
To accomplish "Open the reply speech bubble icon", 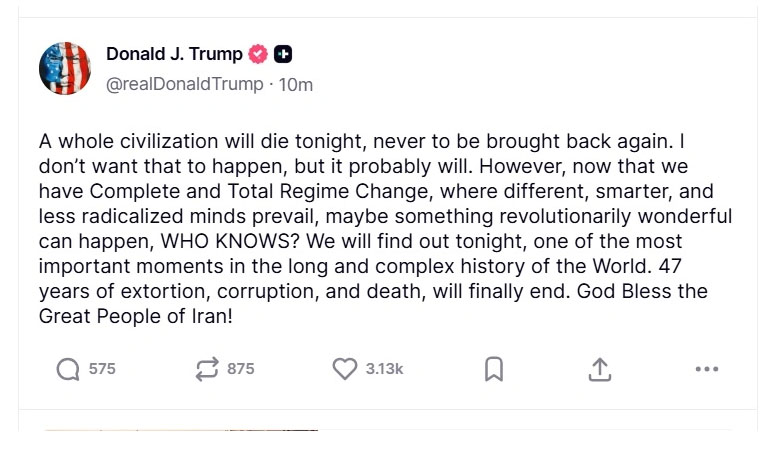I will click(x=68, y=369).
